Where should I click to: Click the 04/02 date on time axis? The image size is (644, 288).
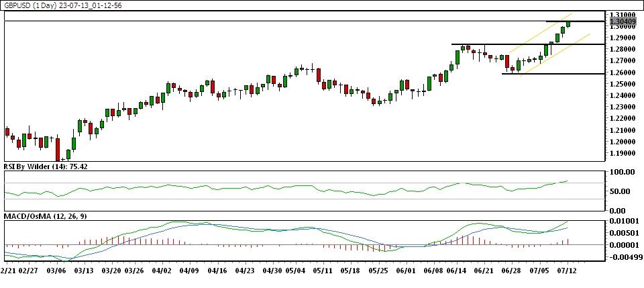click(162, 271)
